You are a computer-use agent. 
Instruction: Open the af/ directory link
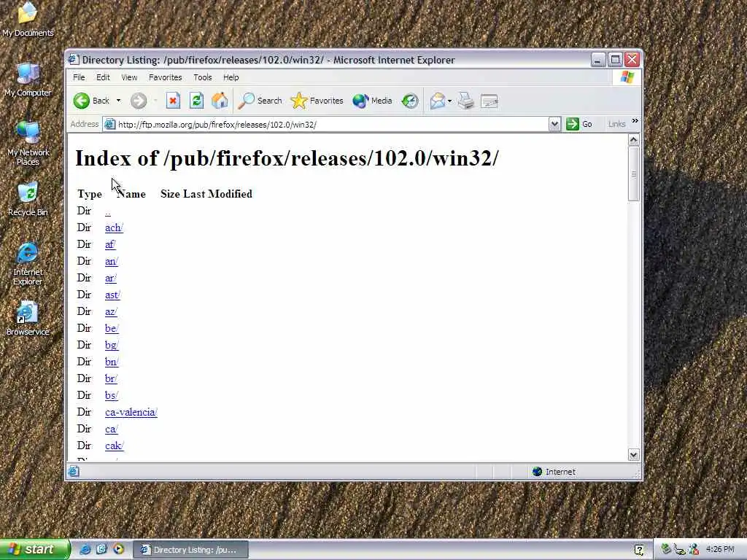pyautogui.click(x=110, y=244)
